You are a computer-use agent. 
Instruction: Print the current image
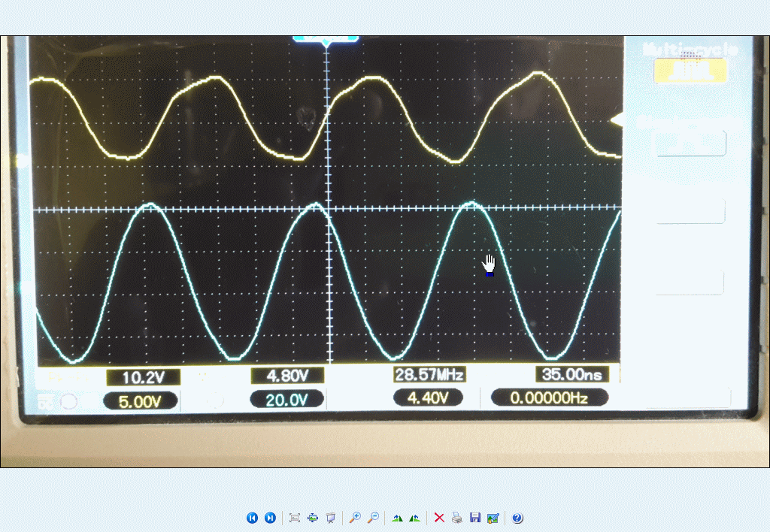pos(456,518)
